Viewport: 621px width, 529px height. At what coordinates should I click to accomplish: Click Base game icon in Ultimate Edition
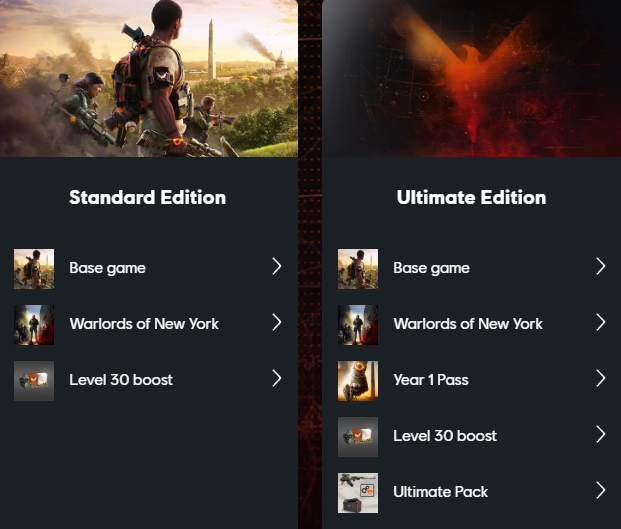[358, 269]
